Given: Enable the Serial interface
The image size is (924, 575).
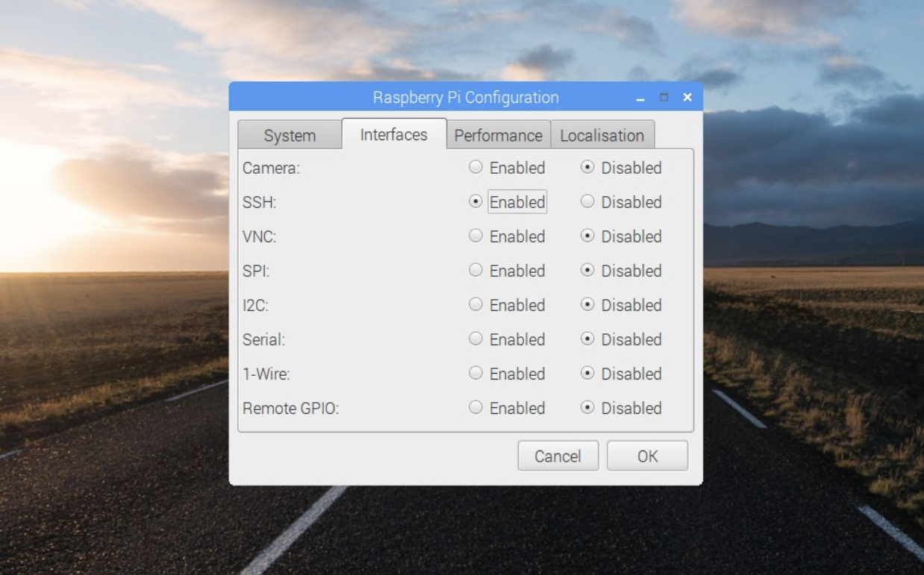Looking at the screenshot, I should click(x=507, y=339).
